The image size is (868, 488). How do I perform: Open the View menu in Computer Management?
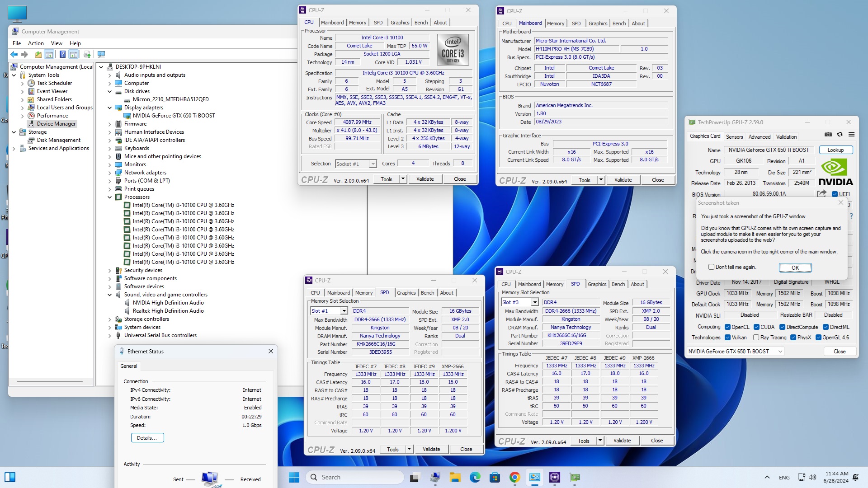[x=57, y=43]
